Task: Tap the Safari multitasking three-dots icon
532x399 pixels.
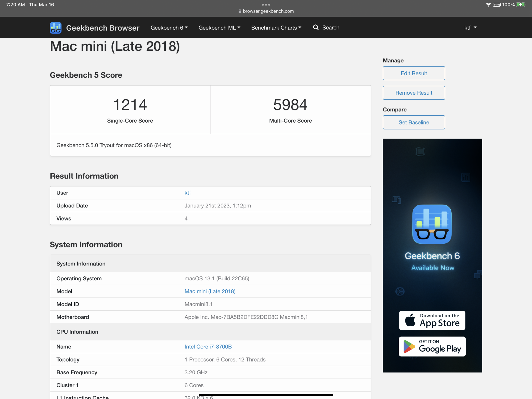Action: (266, 5)
